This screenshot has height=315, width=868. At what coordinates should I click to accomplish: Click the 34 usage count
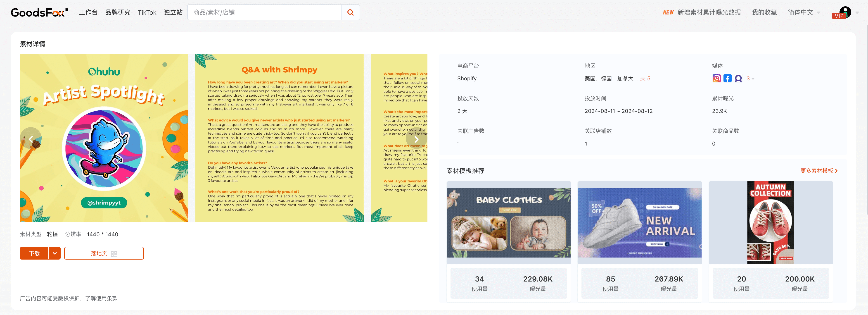tap(479, 279)
